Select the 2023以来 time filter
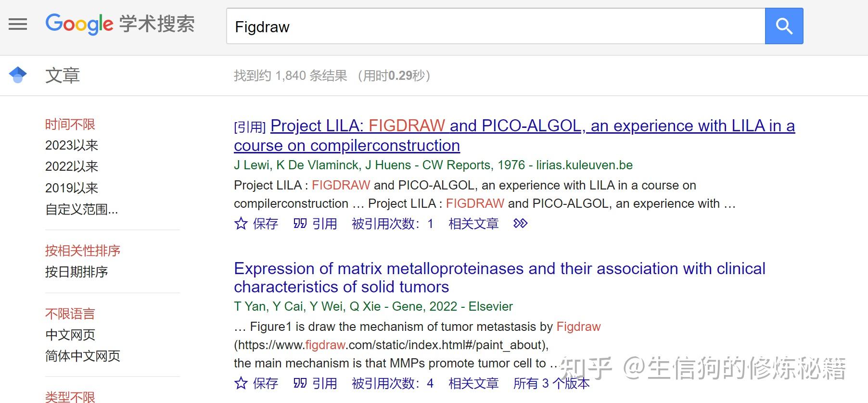The image size is (868, 403). coord(71,145)
